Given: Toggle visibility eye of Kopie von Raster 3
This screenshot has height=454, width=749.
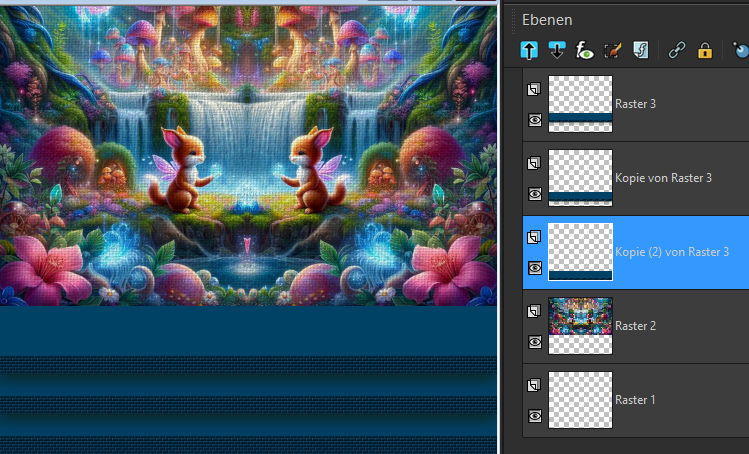Looking at the screenshot, I should (x=535, y=194).
